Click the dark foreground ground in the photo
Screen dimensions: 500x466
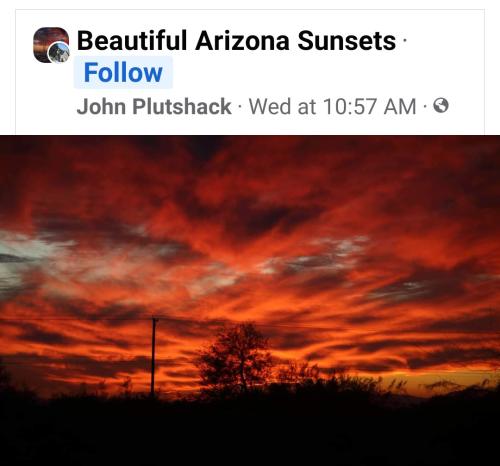250,433
